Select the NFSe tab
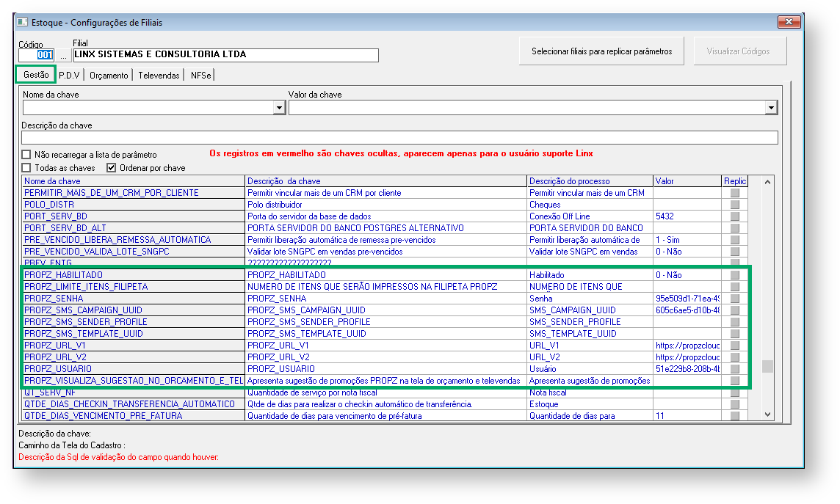The image size is (840, 504). tap(200, 75)
